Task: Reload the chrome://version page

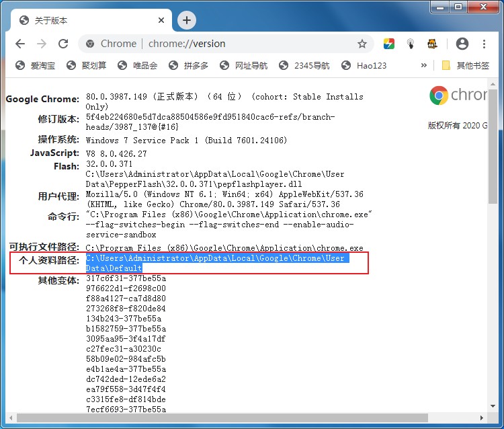Action: 63,44
